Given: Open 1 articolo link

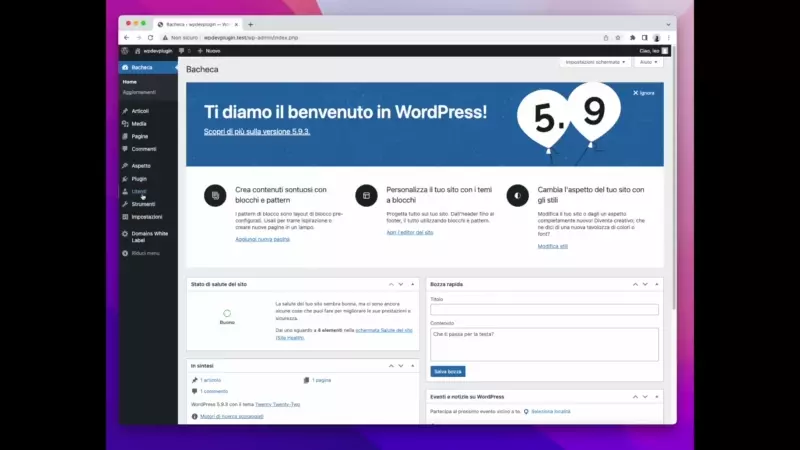Looking at the screenshot, I should (210, 380).
